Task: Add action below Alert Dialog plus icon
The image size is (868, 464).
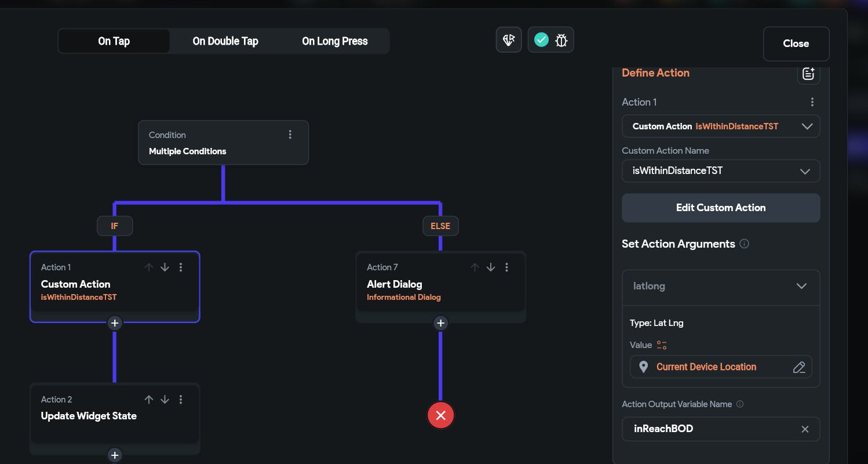Action: [x=441, y=323]
